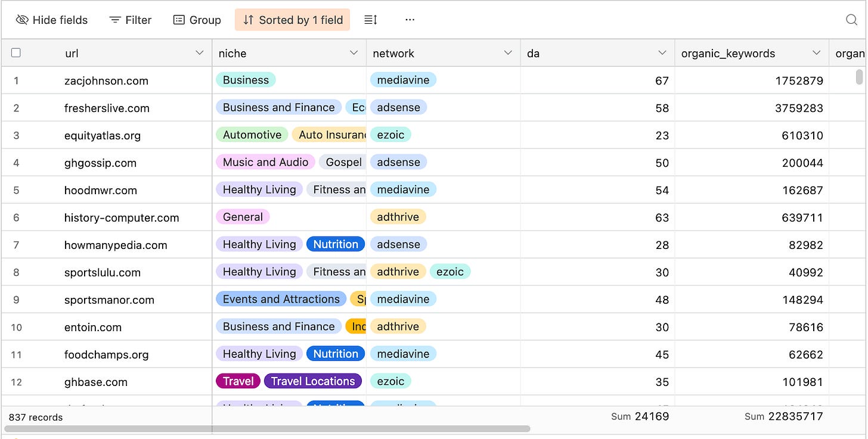Click the row height icon
Screen dimensions: 868x439
click(x=371, y=20)
